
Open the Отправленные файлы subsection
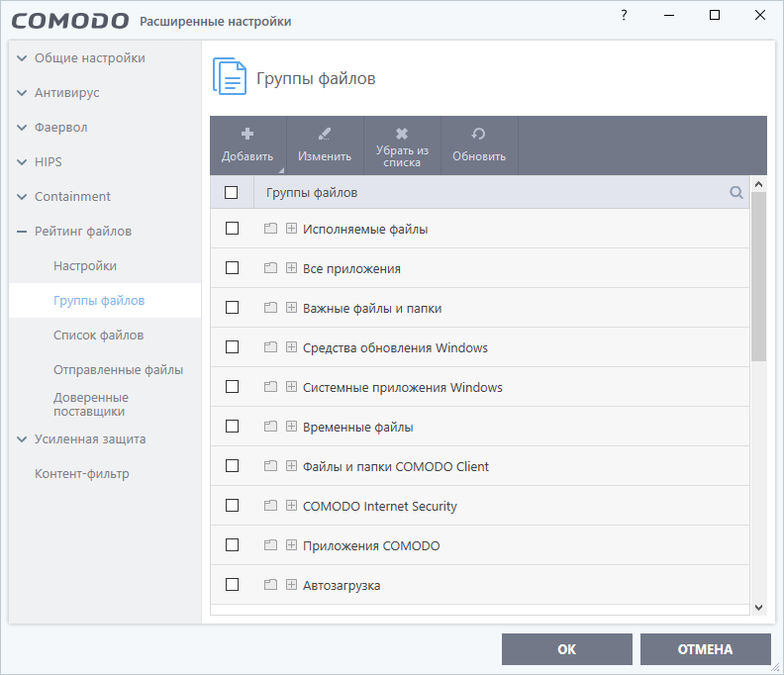click(x=118, y=370)
